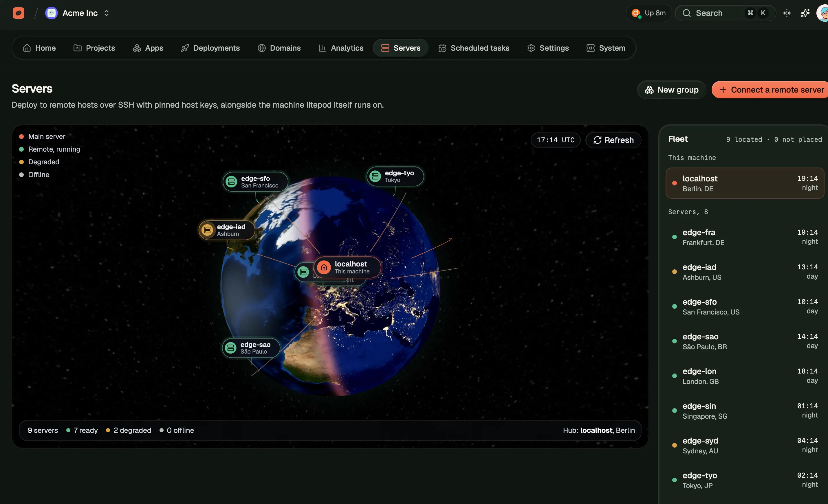
Task: Open the Deployments tab
Action: point(210,48)
